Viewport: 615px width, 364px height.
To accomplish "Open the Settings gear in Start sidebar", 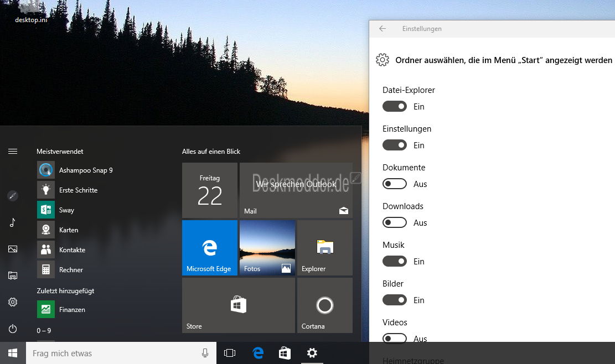I will pyautogui.click(x=13, y=302).
